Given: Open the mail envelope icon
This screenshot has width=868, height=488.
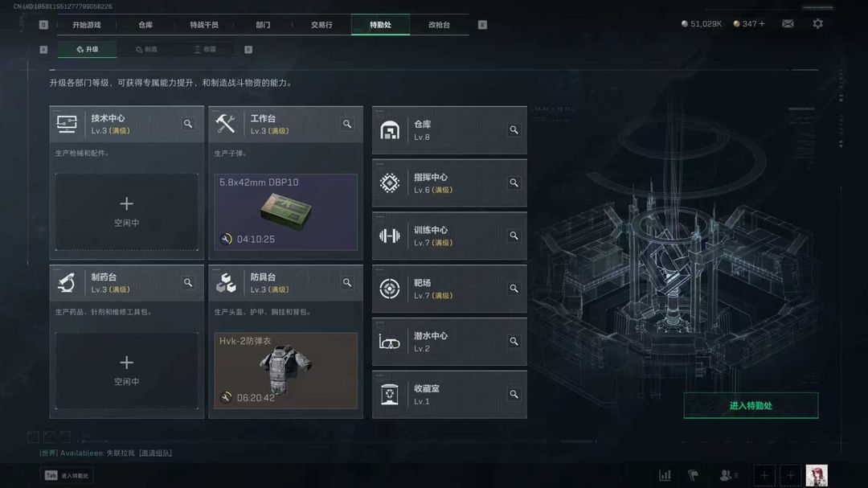Looking at the screenshot, I should [x=788, y=24].
